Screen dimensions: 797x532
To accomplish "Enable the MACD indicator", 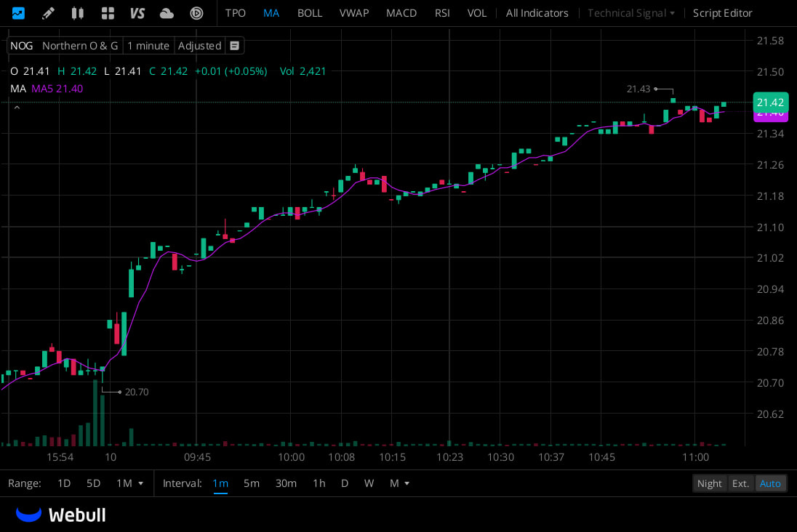I will 401,13.
